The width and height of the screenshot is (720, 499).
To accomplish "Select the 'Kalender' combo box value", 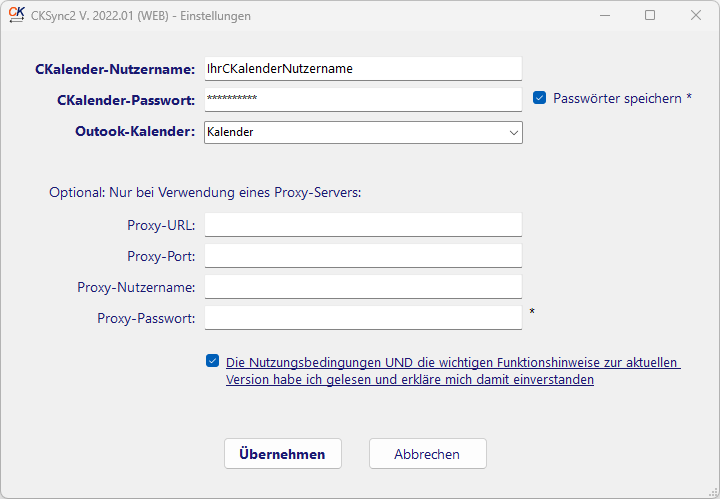I will (350, 132).
